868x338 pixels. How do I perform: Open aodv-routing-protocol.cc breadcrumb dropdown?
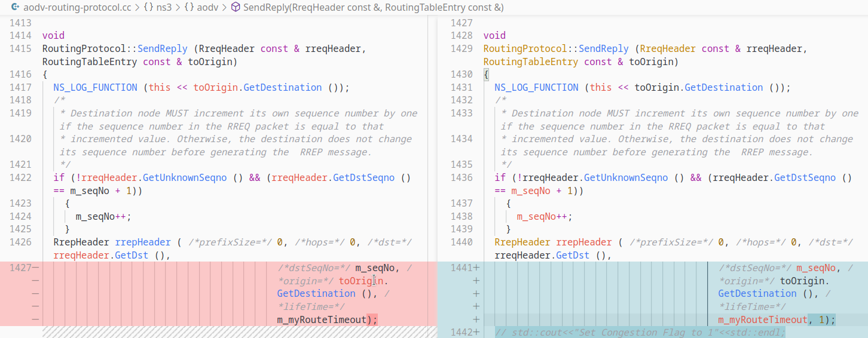point(76,7)
